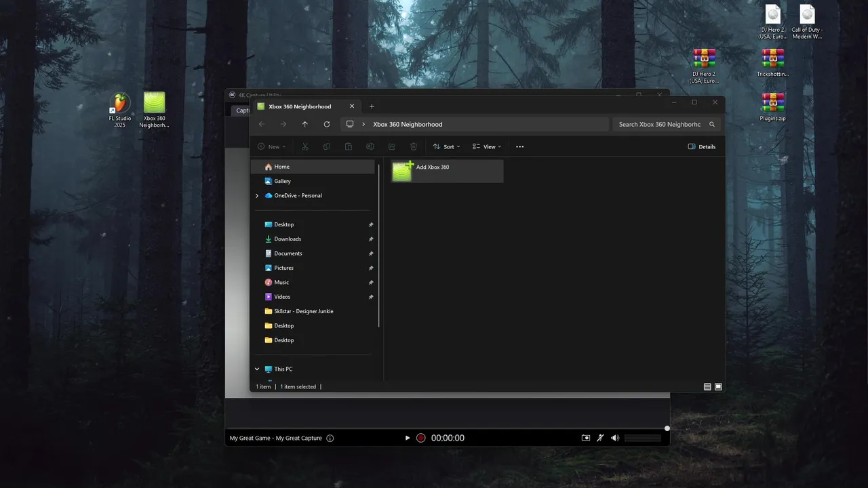Screen dimensions: 868x488
Task: Refresh the Xbox 360 Neighborhood view
Action: pos(327,124)
